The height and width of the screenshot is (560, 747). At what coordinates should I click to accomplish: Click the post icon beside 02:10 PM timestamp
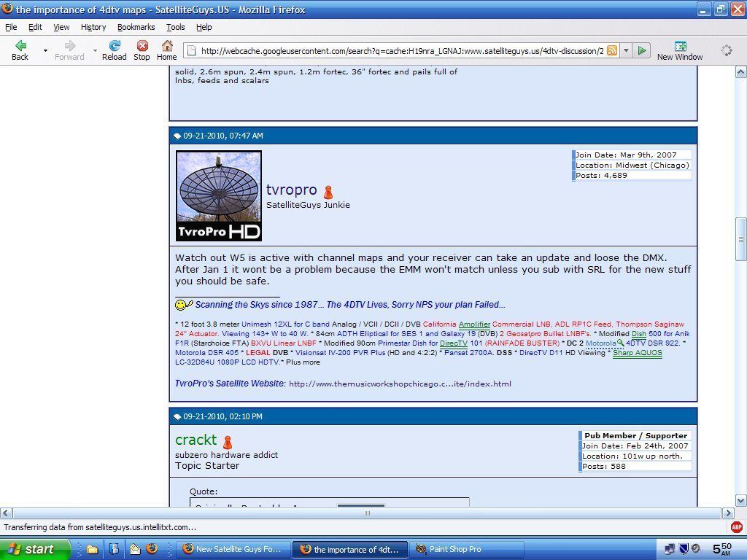point(177,416)
